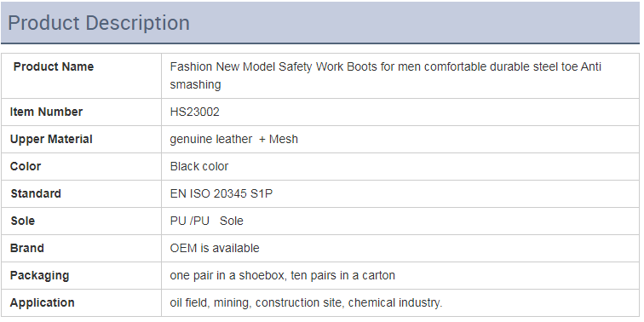Select the Brand label cell
644x322 pixels.
click(x=81, y=248)
